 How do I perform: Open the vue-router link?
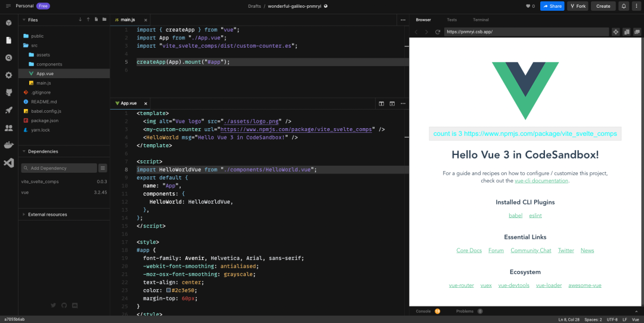461,285
